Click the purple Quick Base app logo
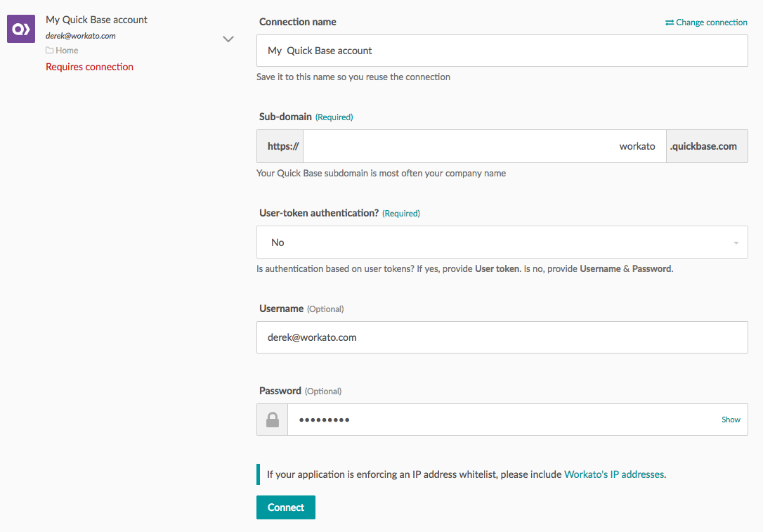Screen dimensions: 763x532 21,29
